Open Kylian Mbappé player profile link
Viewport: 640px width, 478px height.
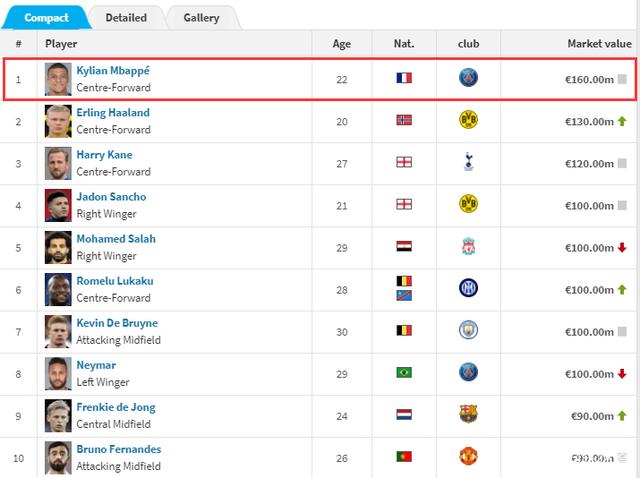[x=113, y=71]
